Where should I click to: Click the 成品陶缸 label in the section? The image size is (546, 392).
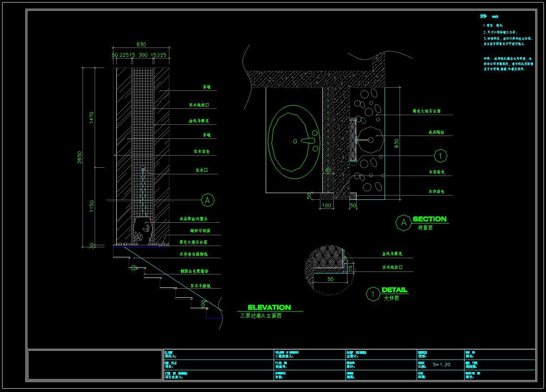(x=437, y=132)
